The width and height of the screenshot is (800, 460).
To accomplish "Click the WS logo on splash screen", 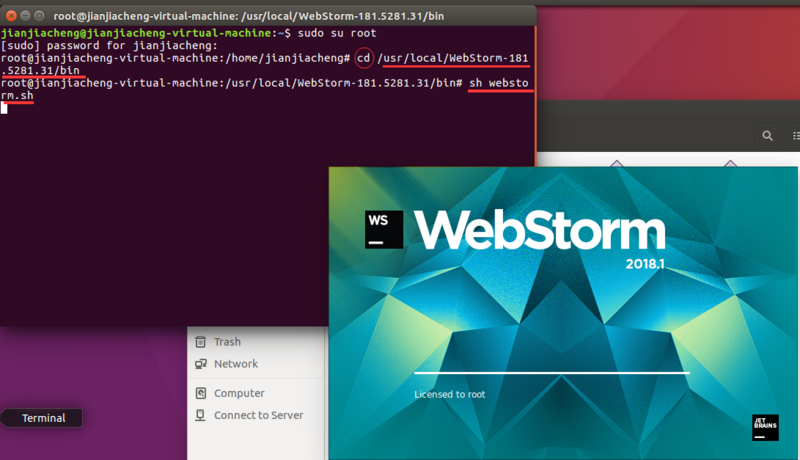I will click(x=384, y=229).
